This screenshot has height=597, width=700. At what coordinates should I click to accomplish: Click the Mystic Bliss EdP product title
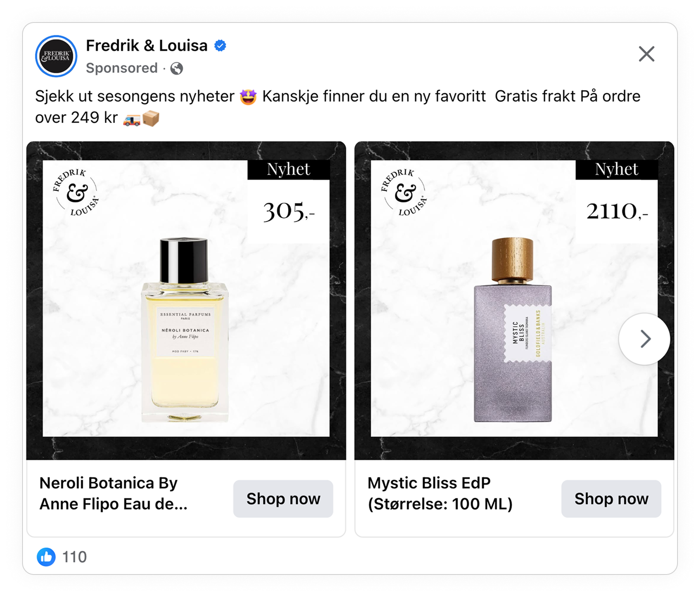click(440, 494)
